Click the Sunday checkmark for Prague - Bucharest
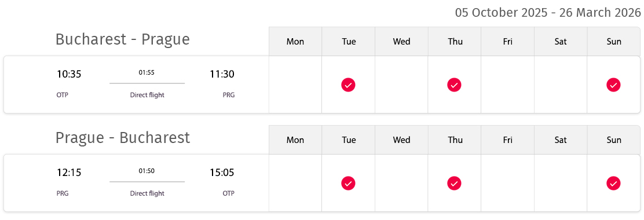The height and width of the screenshot is (220, 644). [614, 183]
